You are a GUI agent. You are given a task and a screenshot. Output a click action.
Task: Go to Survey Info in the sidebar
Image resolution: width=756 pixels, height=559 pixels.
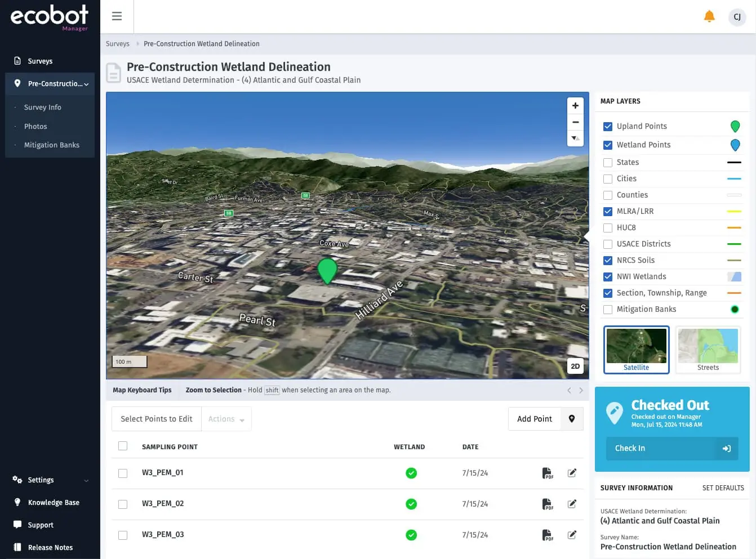42,107
